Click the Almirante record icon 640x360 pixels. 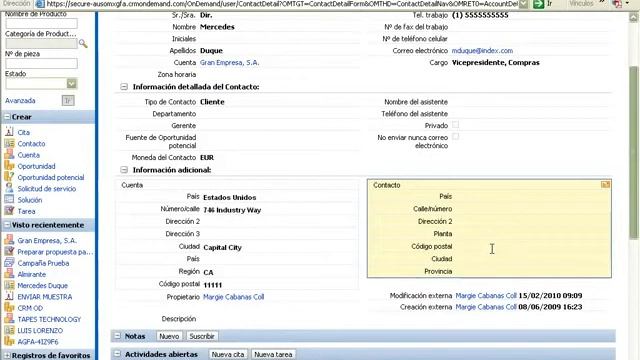(9, 274)
